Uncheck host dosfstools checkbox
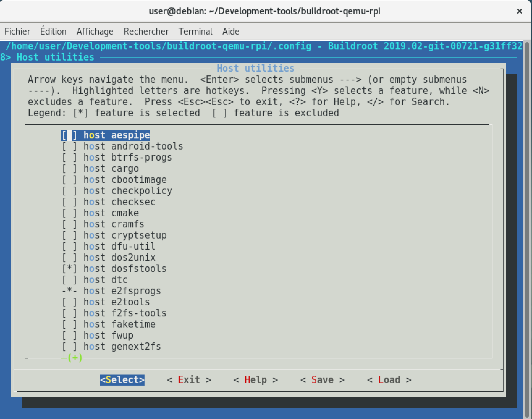This screenshot has height=419, width=532. point(70,269)
